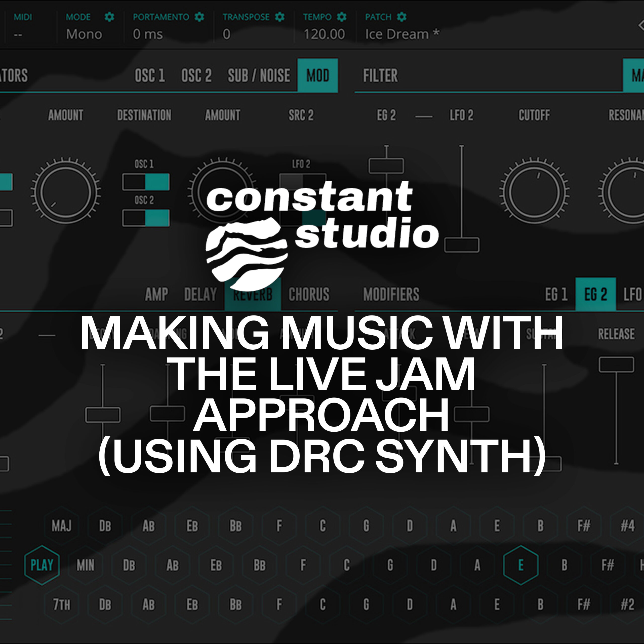The height and width of the screenshot is (644, 644).
Task: Open the TEMPO settings gear
Action: pos(341,17)
